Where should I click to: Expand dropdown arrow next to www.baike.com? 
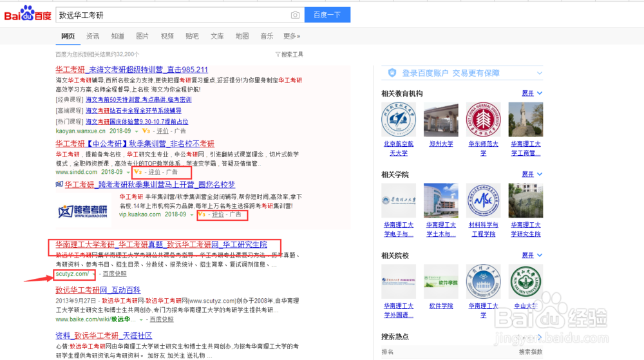point(141,320)
